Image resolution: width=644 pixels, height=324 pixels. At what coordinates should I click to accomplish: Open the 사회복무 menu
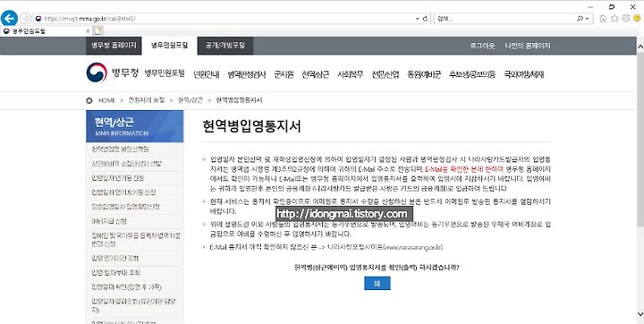point(351,74)
